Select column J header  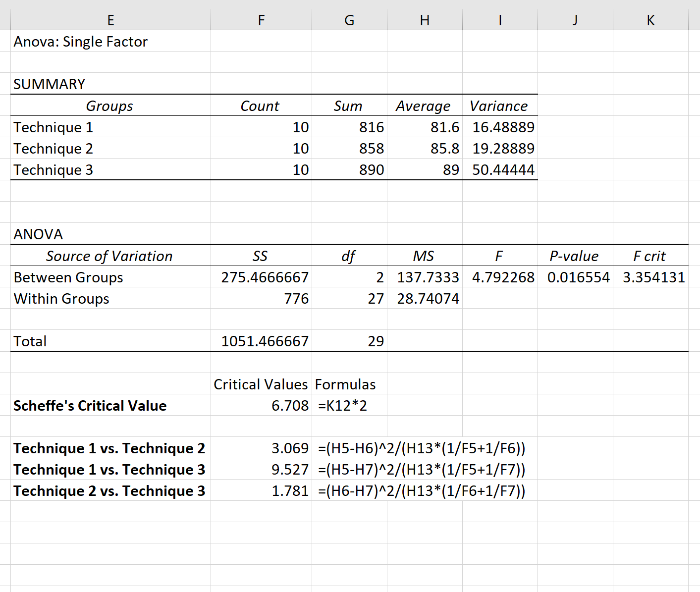pyautogui.click(x=575, y=20)
